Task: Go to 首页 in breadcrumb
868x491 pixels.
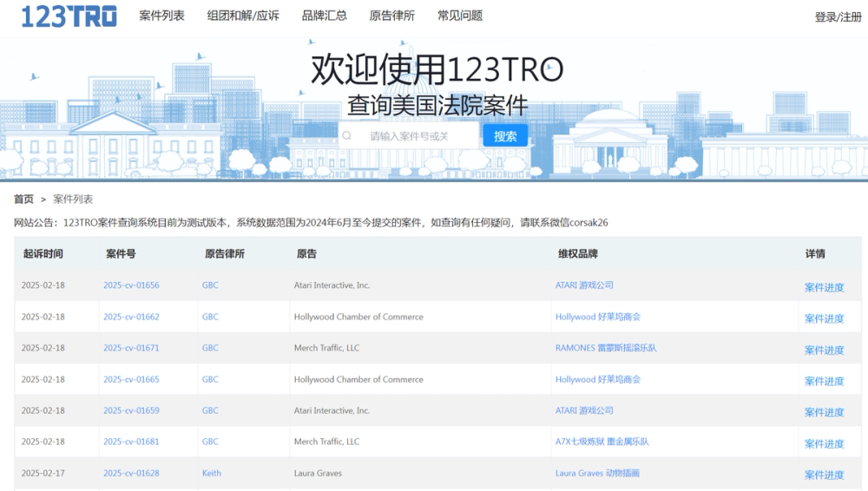Action: click(23, 199)
